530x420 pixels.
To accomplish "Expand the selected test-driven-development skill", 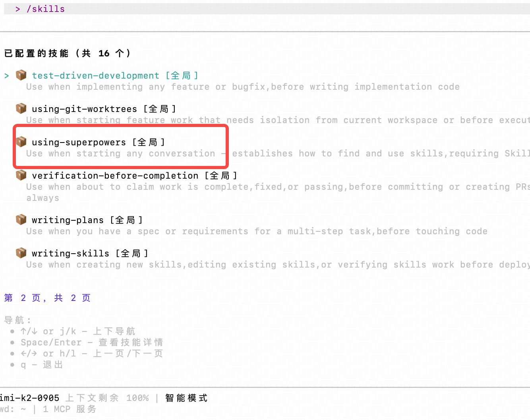I will [95, 75].
